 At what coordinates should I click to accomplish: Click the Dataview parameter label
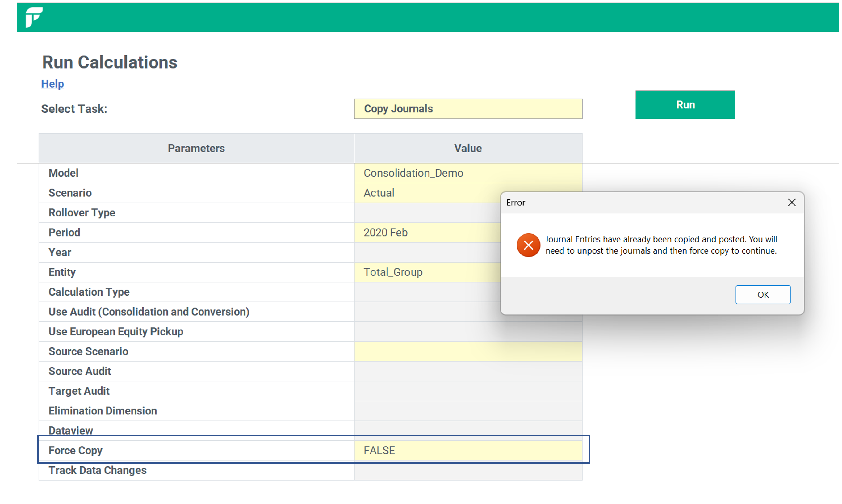71,430
